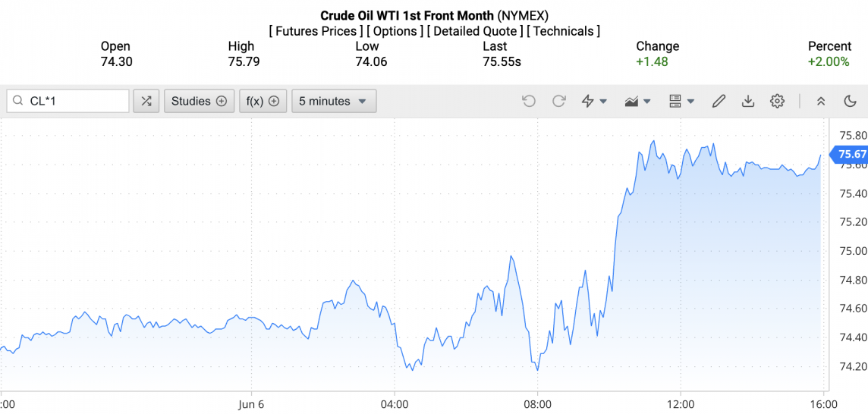
Task: Download the chart
Action: [x=748, y=101]
